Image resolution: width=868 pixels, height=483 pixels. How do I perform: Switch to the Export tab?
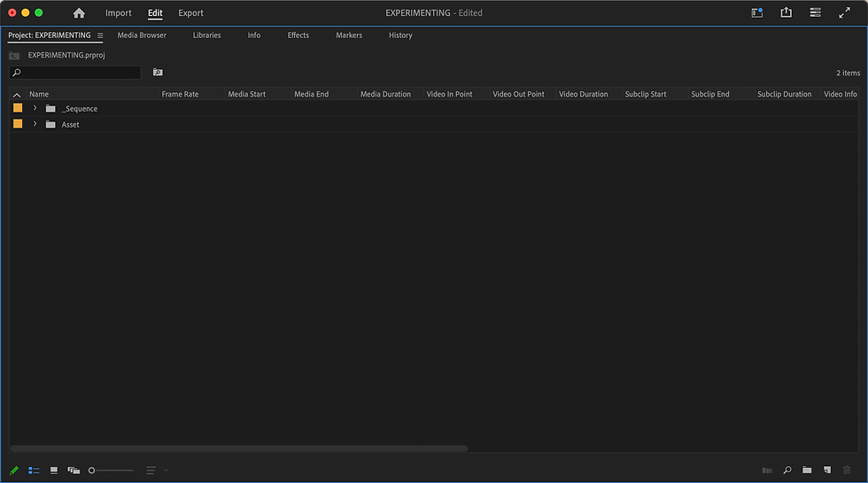pos(190,12)
